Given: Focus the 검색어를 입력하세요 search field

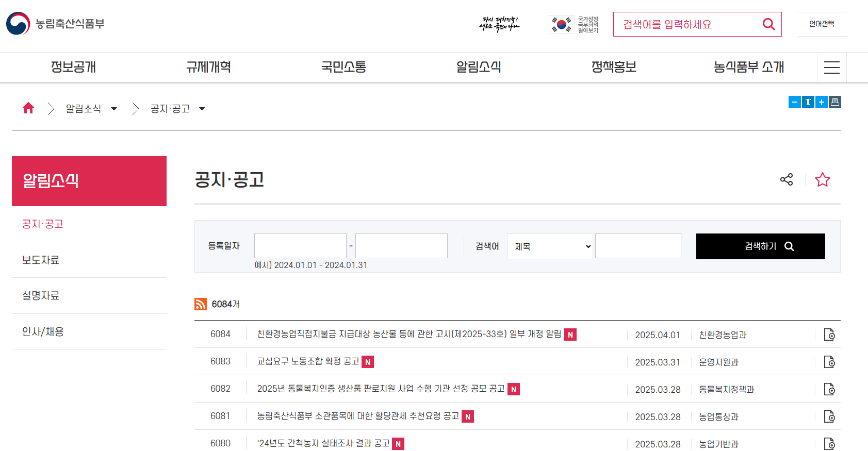Looking at the screenshot, I should click(x=689, y=24).
